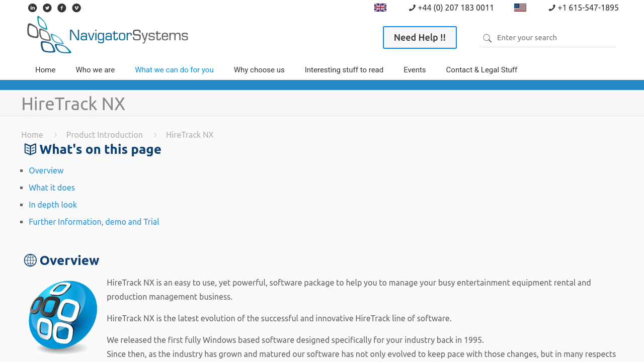Select Product Introduction in the breadcrumb

point(105,135)
